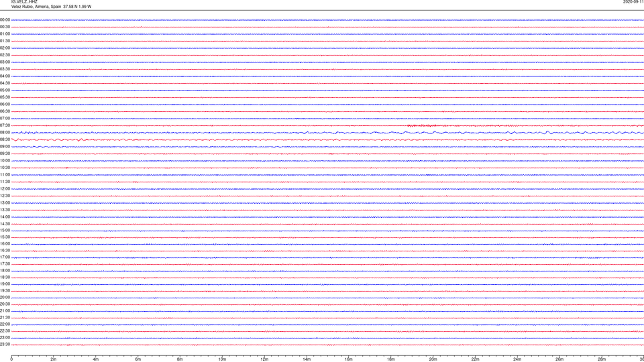The height and width of the screenshot is (362, 644).
Task: Select the 14:30 time label
Action: tap(5, 224)
